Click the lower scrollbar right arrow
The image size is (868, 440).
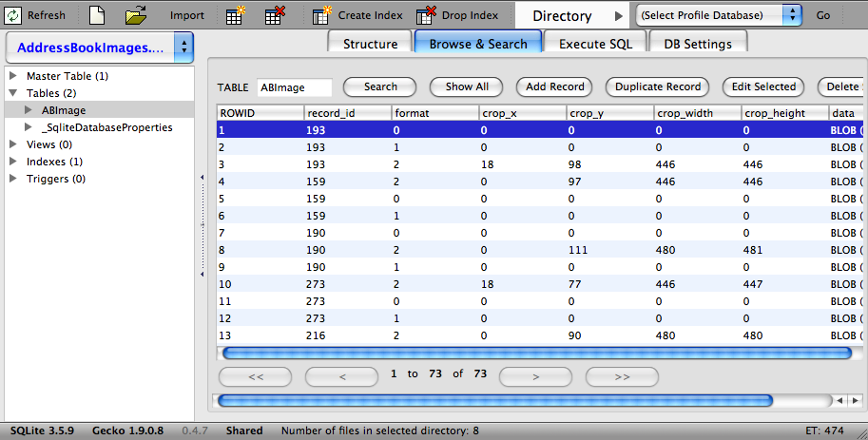click(x=856, y=400)
